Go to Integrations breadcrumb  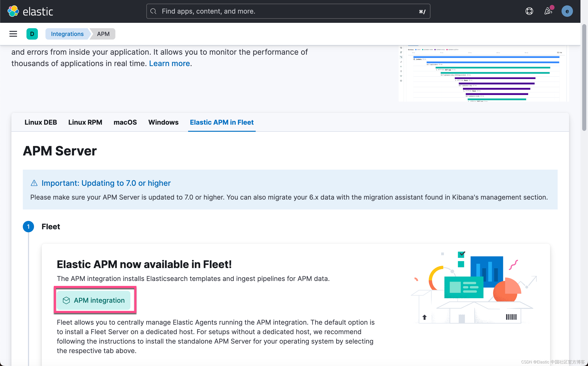coord(67,34)
